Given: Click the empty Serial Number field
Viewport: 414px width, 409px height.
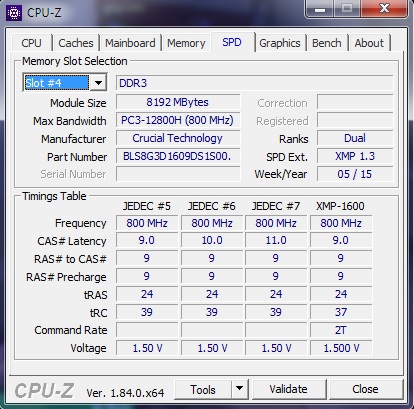Looking at the screenshot, I should 178,174.
